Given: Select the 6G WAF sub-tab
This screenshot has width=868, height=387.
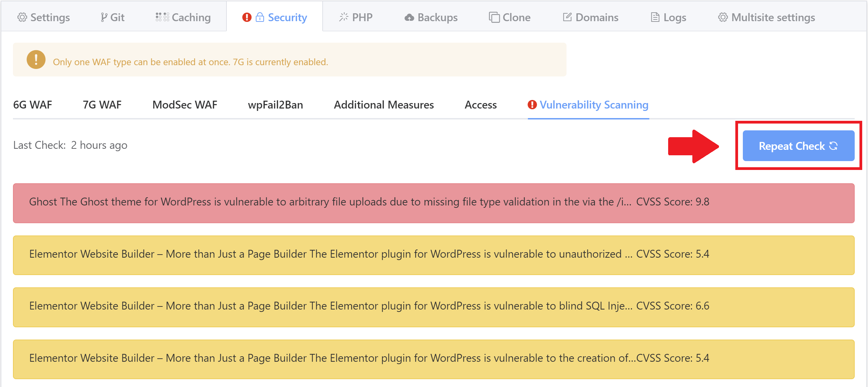Looking at the screenshot, I should click(33, 105).
